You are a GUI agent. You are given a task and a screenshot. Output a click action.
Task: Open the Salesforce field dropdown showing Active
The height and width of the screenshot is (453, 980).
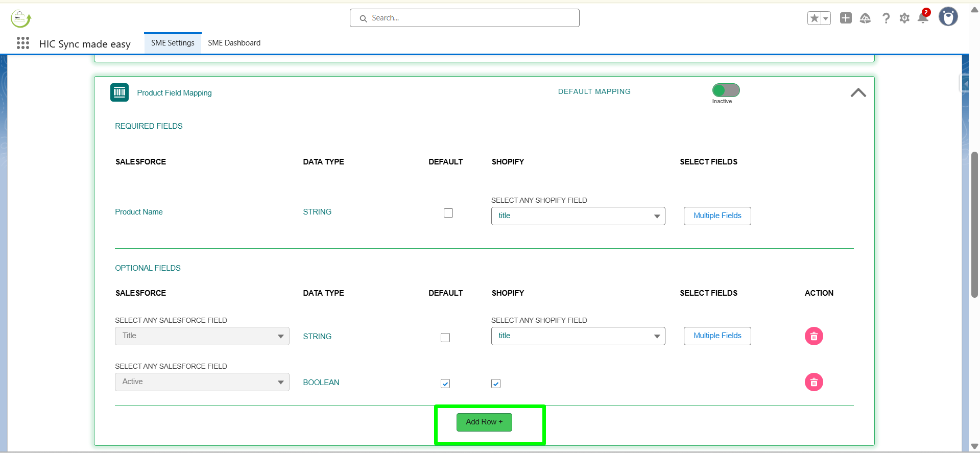coord(202,382)
